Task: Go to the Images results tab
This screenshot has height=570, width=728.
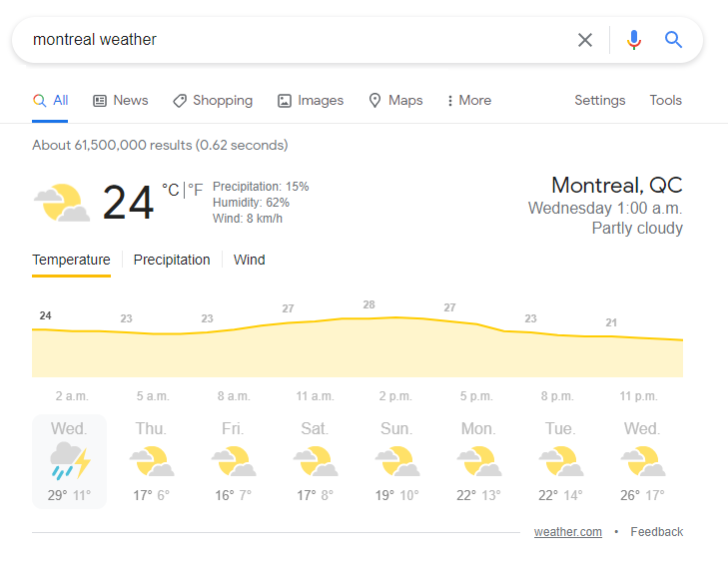Action: [x=311, y=101]
